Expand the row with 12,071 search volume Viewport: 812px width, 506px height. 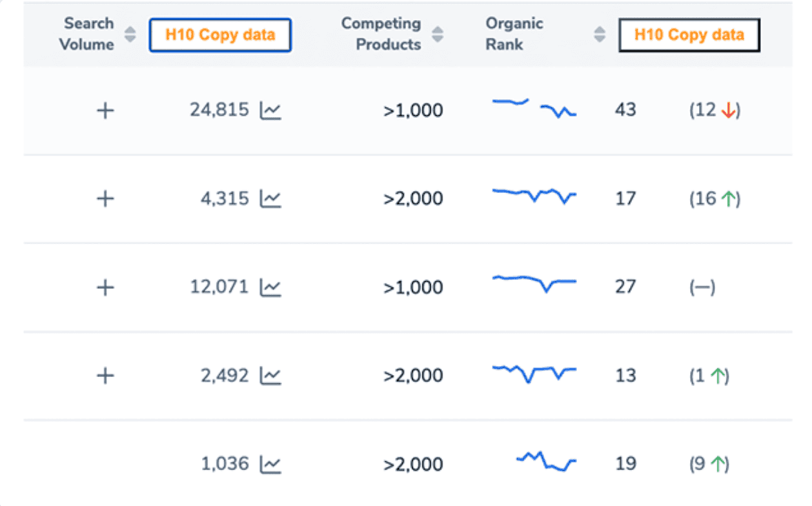(x=105, y=287)
